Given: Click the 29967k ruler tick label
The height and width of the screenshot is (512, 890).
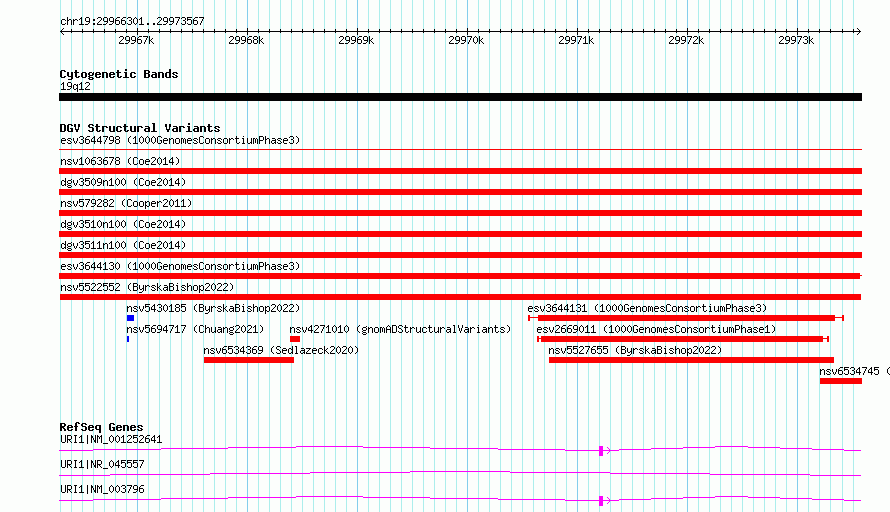Looking at the screenshot, I should point(136,40).
